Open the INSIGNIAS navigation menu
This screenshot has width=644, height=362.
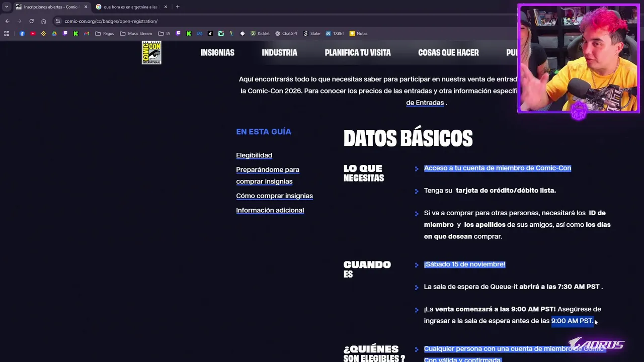tap(217, 52)
